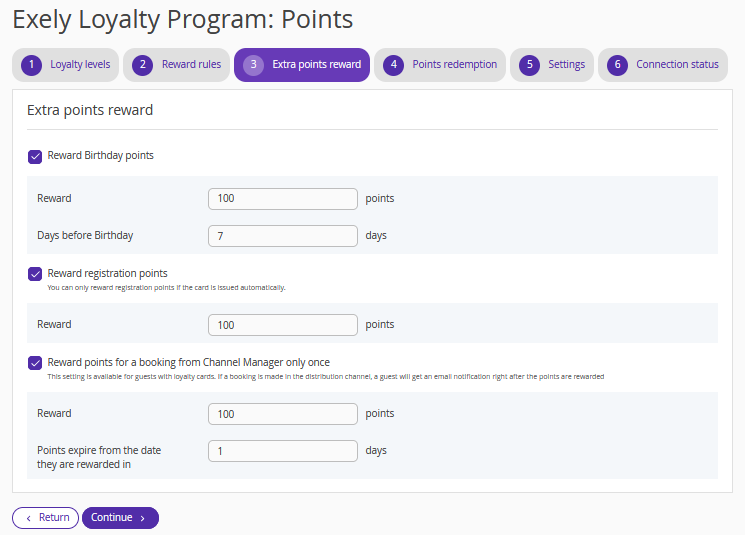Click the step 2 number circle icon
This screenshot has height=535, width=745.
(143, 65)
